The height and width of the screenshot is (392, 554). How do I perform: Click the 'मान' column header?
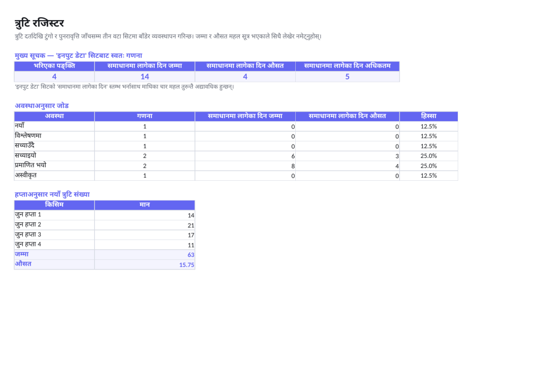[x=145, y=205]
